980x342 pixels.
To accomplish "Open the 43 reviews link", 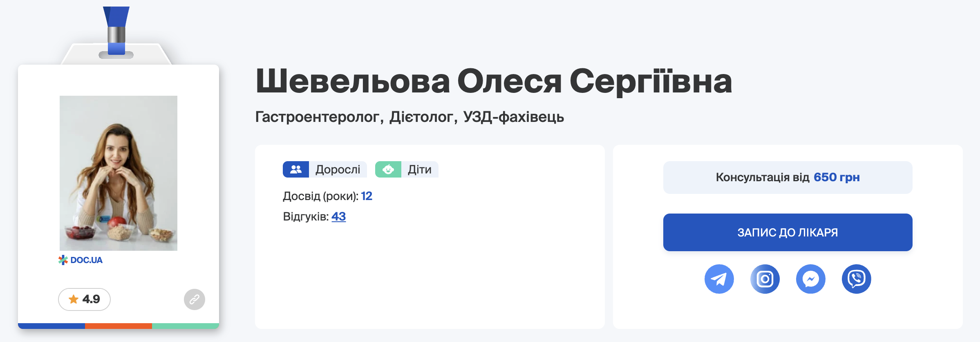I will tap(338, 216).
